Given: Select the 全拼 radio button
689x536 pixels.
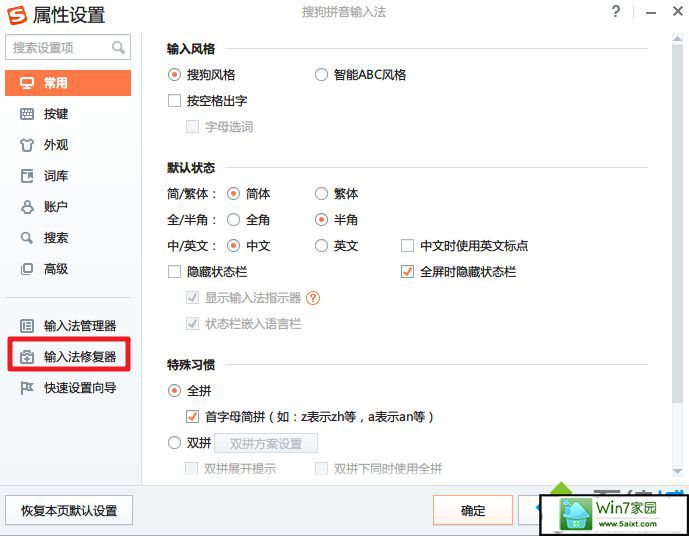Looking at the screenshot, I should point(174,391).
